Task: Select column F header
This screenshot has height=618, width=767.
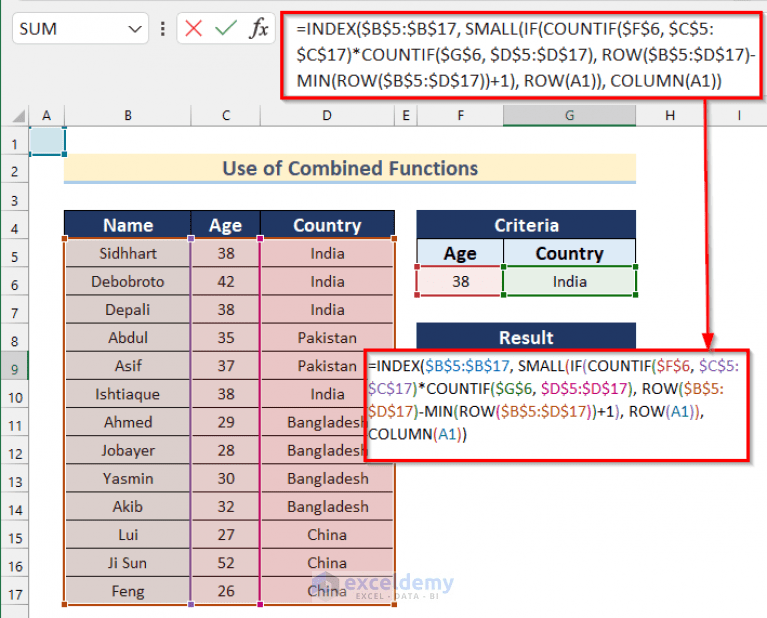Action: (460, 115)
